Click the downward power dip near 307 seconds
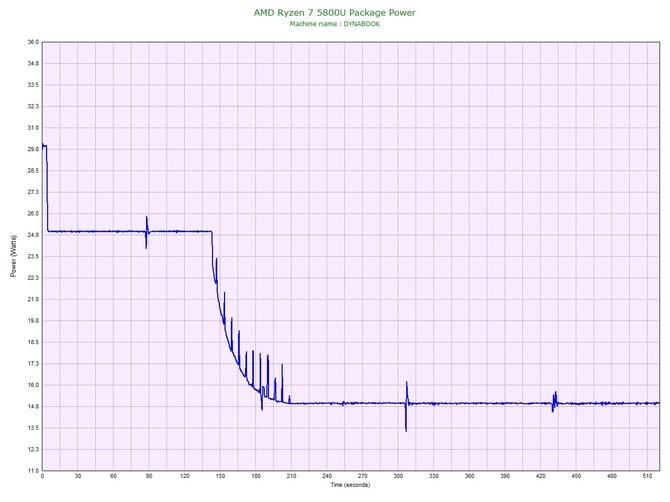670x502 pixels. point(406,417)
